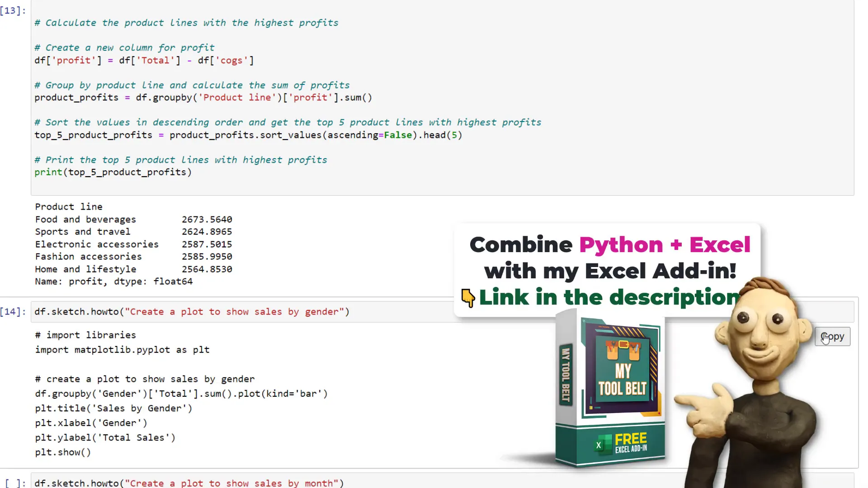Click the green Excel logo on the box
The width and height of the screenshot is (868, 488).
603,444
